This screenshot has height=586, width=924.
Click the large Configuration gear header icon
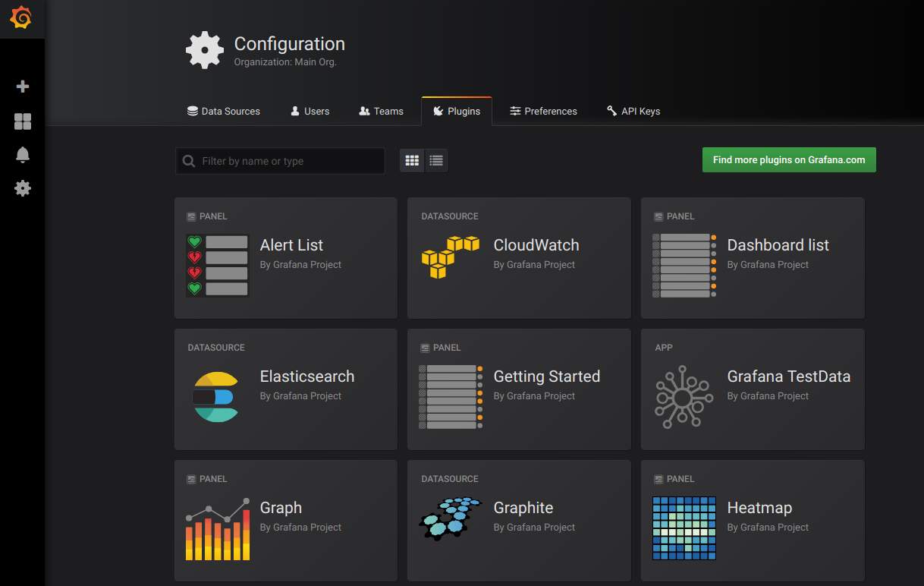coord(205,50)
